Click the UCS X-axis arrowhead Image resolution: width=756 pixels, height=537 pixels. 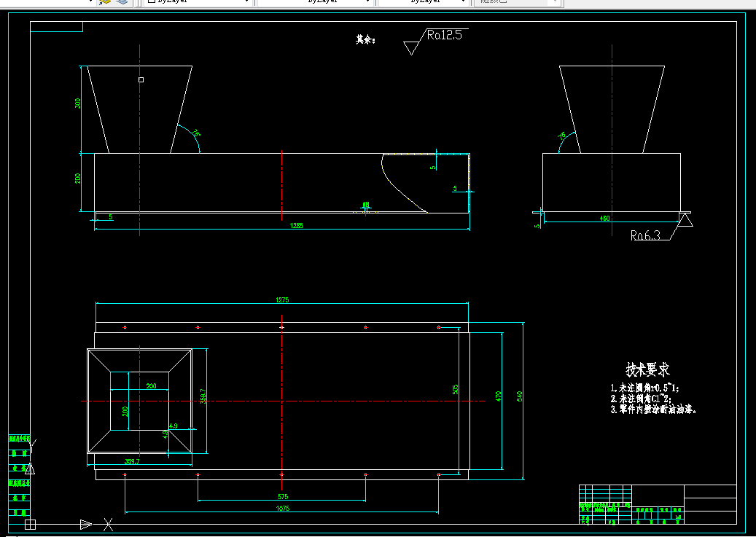pyautogui.click(x=86, y=525)
